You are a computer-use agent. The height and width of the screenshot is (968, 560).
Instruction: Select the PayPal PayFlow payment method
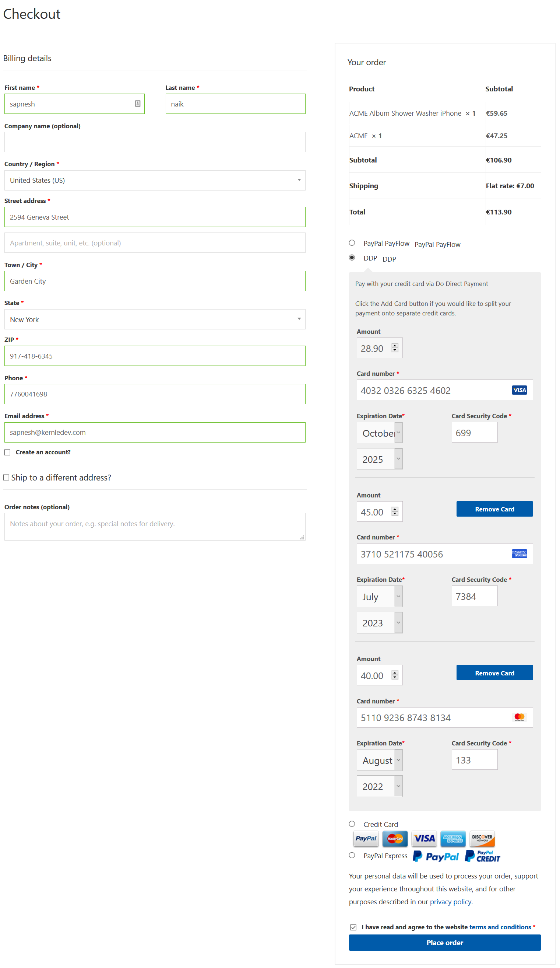tap(352, 243)
